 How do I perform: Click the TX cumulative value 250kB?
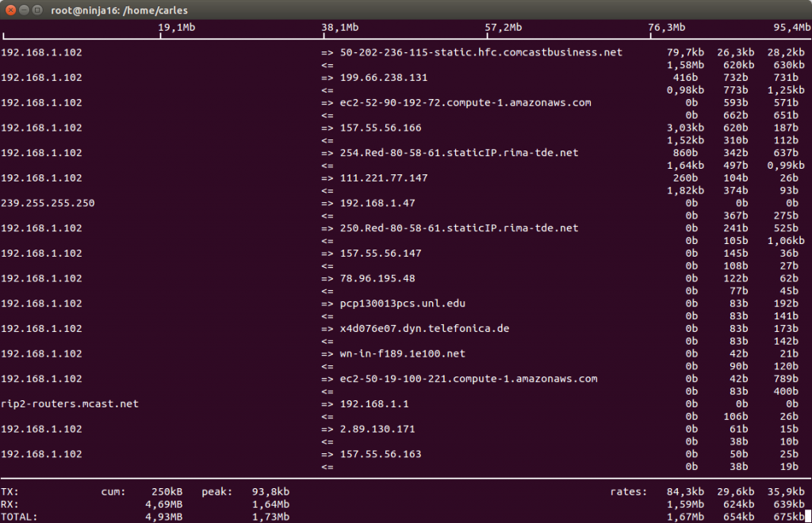167,491
